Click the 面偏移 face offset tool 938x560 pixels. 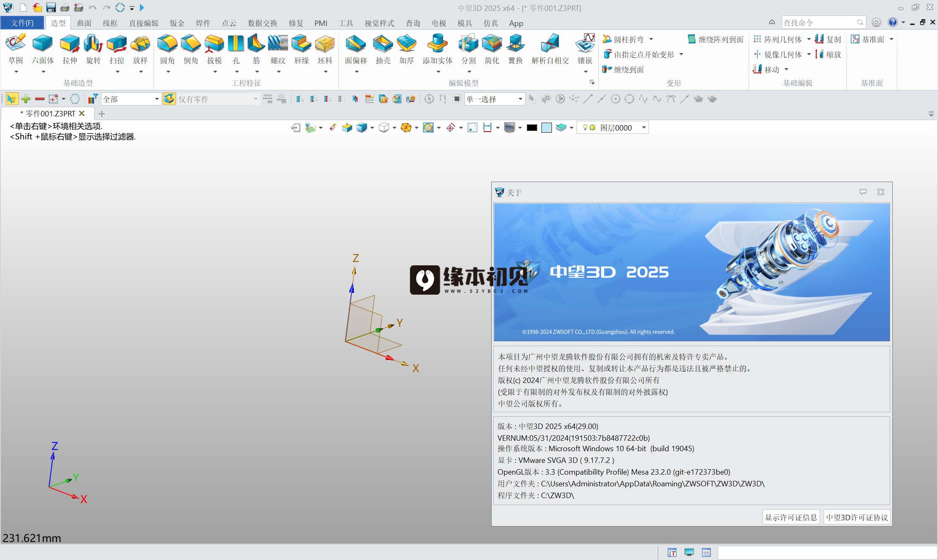tap(356, 49)
